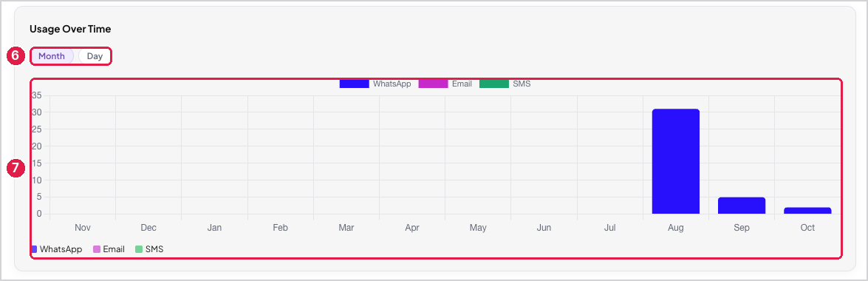The width and height of the screenshot is (868, 281).
Task: Switch chart view to Month
Action: click(x=52, y=56)
